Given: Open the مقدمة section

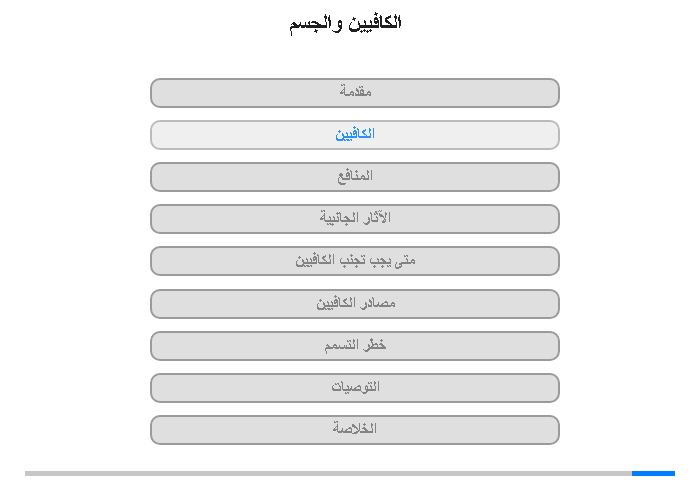Looking at the screenshot, I should pos(355,93).
